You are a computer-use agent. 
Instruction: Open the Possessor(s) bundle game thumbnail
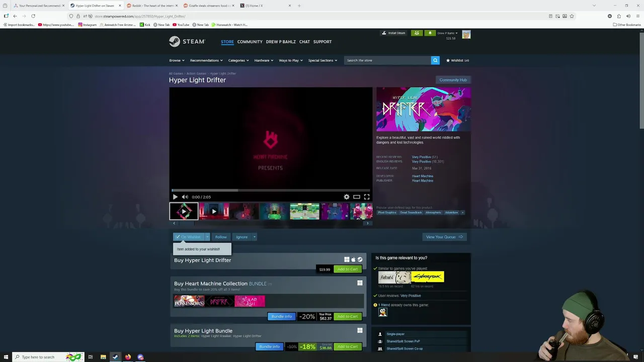189,301
